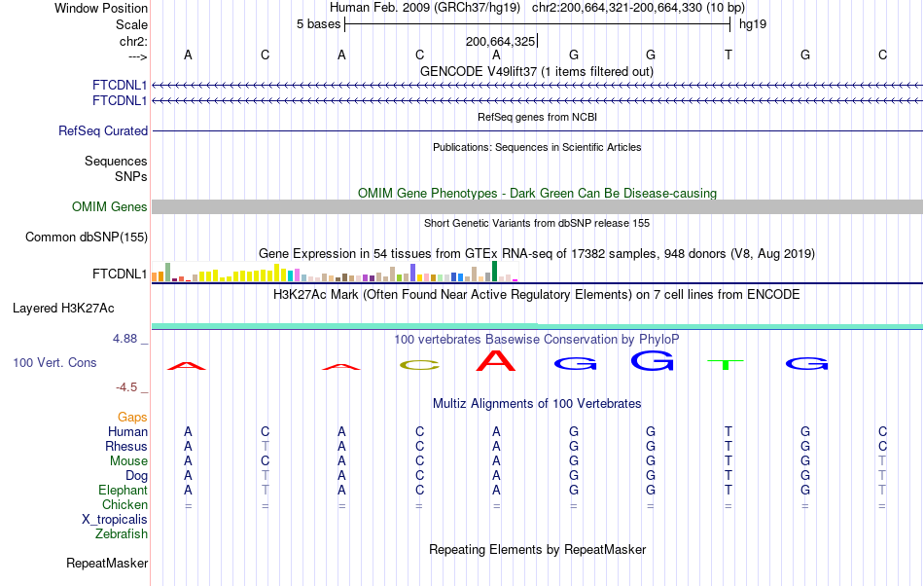Click the Sequences track label
924x586 pixels.
116,161
